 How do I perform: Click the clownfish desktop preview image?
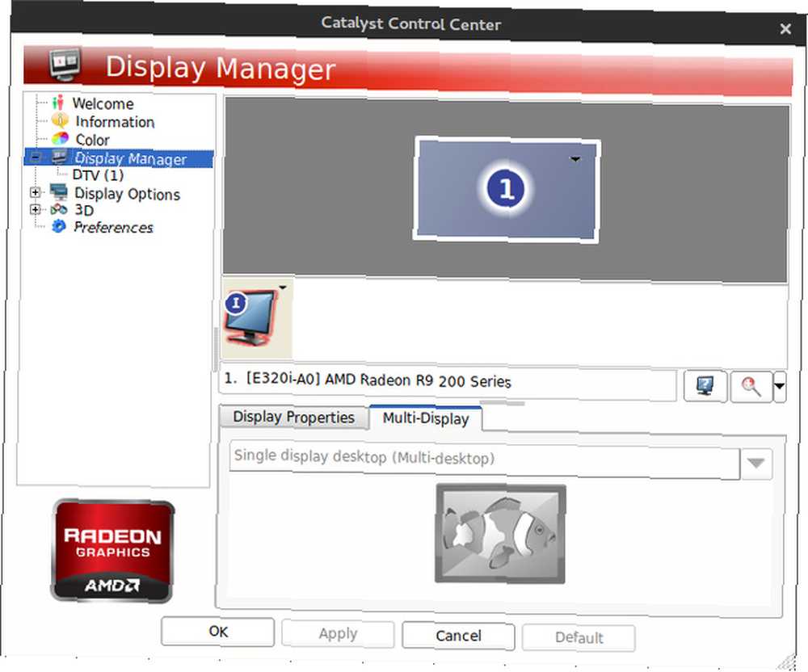[x=500, y=533]
